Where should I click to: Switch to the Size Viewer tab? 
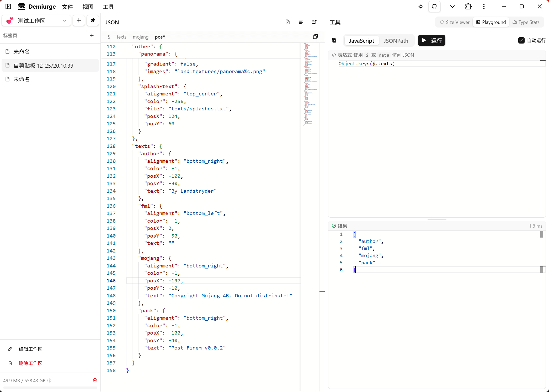tap(455, 22)
